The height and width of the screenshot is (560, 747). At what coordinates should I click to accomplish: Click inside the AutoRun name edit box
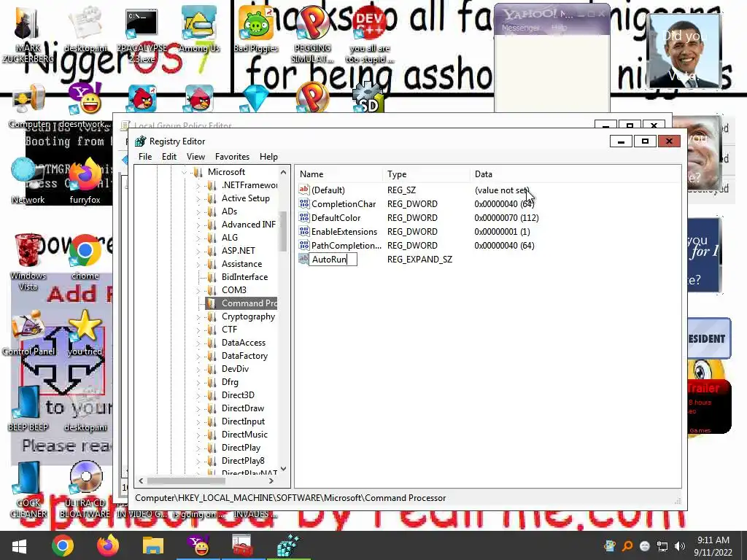click(333, 260)
